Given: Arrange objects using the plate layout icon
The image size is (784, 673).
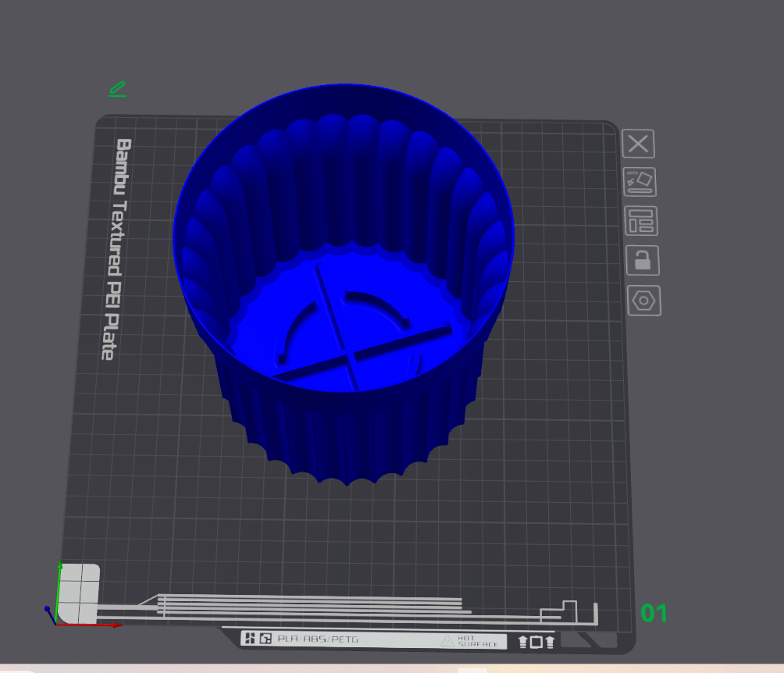Looking at the screenshot, I should pos(641,221).
